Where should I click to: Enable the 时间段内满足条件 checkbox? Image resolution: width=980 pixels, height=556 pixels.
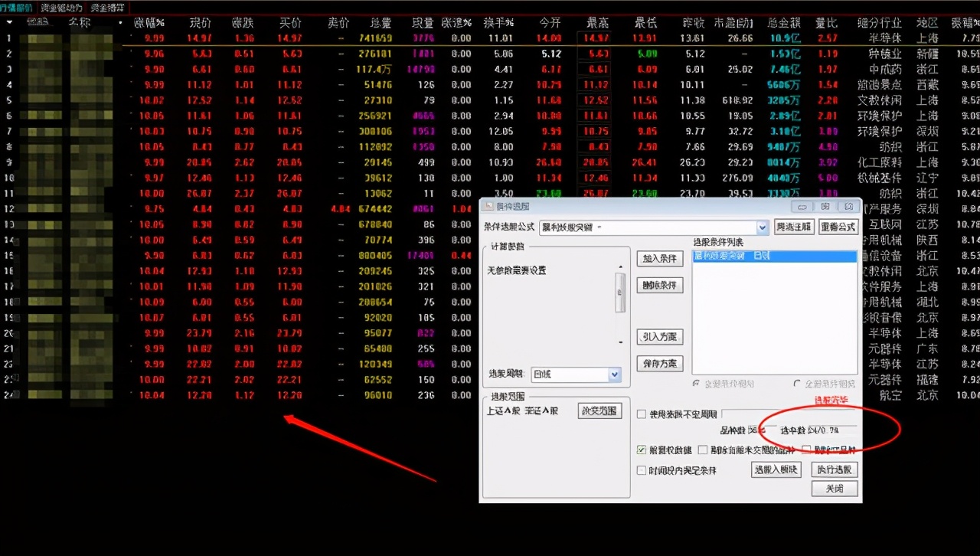tap(640, 470)
